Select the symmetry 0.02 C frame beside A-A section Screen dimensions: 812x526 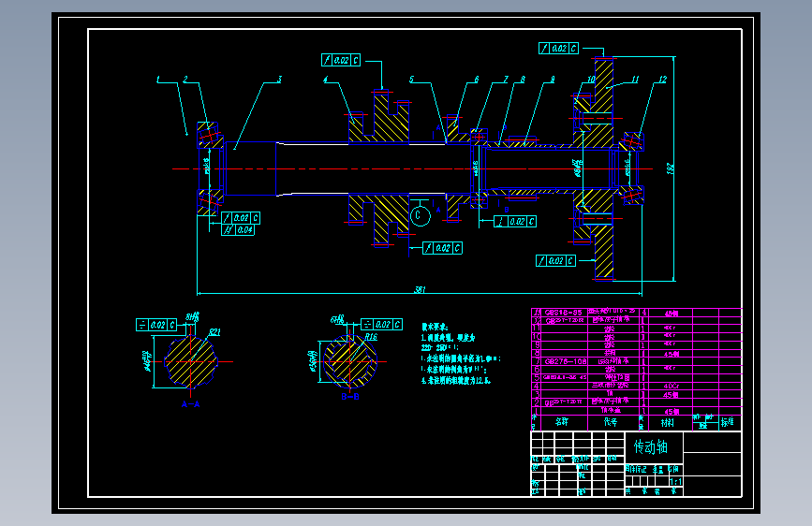[x=155, y=325]
